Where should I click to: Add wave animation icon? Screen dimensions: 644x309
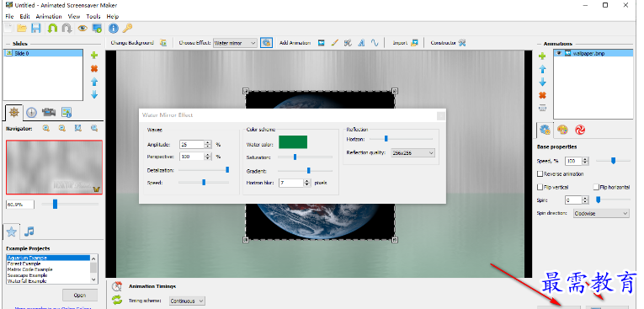click(374, 43)
